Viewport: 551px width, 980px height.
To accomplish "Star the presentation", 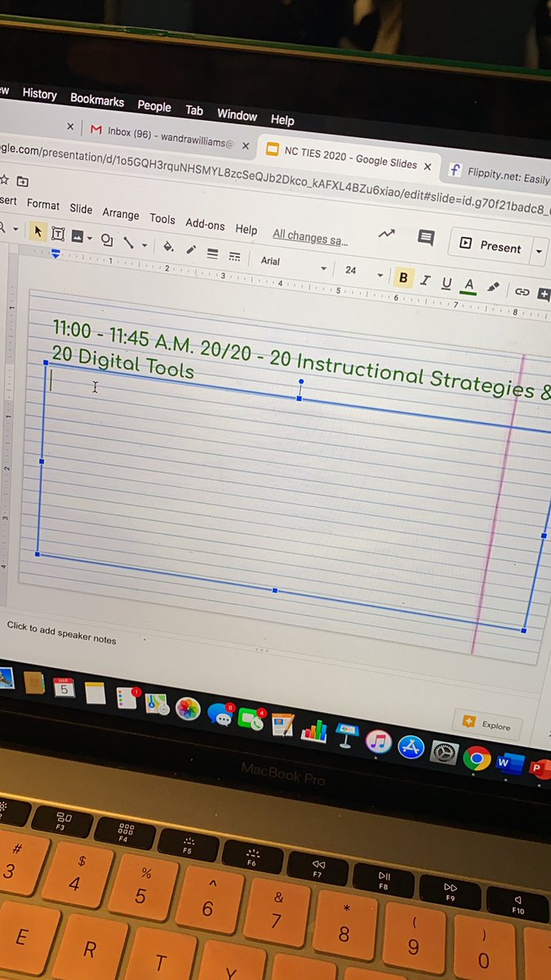I will (x=4, y=179).
